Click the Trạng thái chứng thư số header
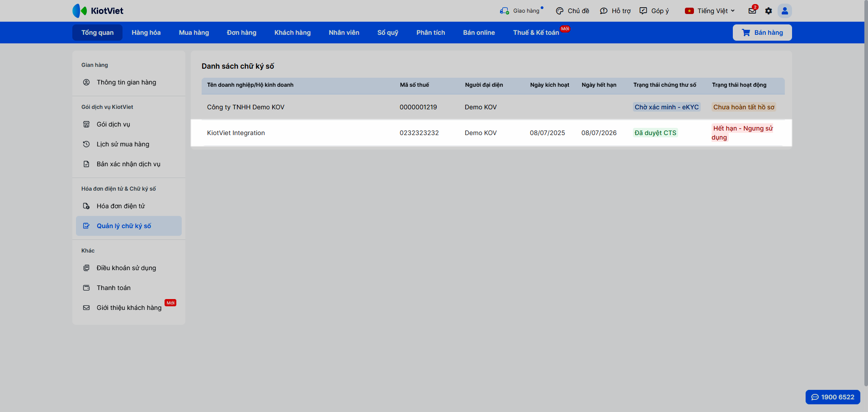Viewport: 868px width, 412px height. 665,85
